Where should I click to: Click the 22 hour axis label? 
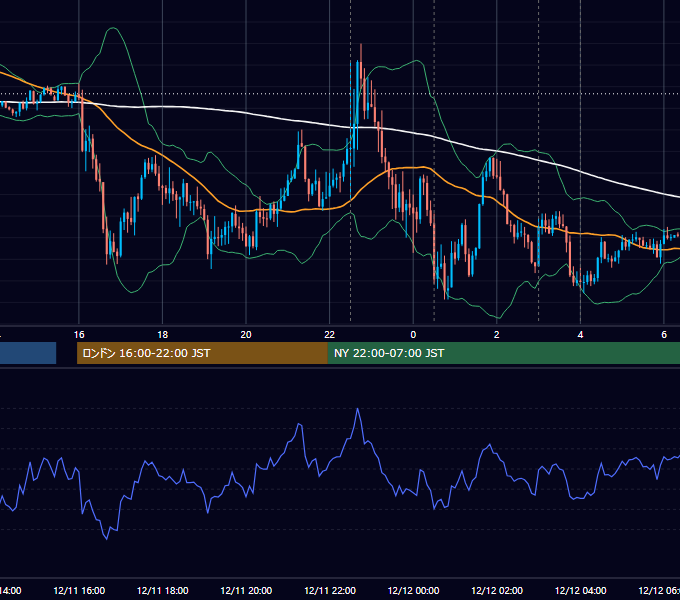[x=330, y=335]
